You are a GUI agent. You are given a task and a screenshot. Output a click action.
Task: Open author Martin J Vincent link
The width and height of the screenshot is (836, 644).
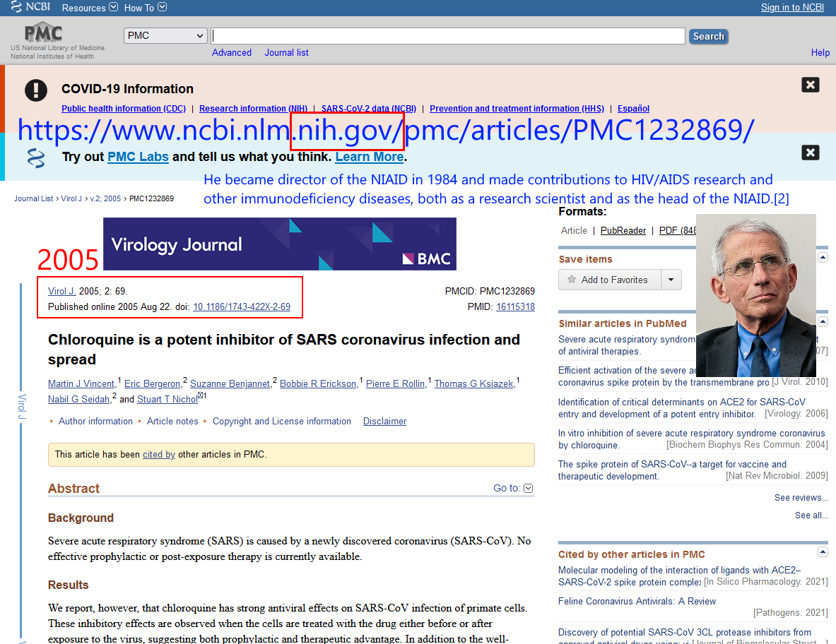point(81,383)
